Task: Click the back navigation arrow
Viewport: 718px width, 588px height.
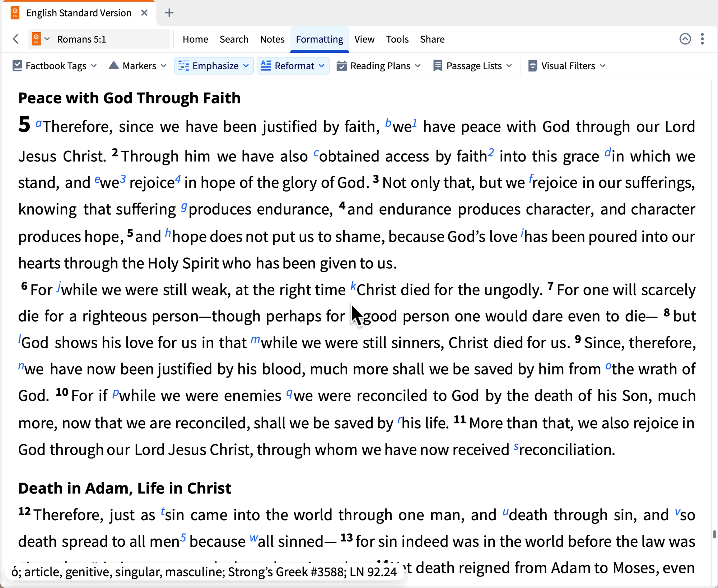Action: tap(16, 39)
